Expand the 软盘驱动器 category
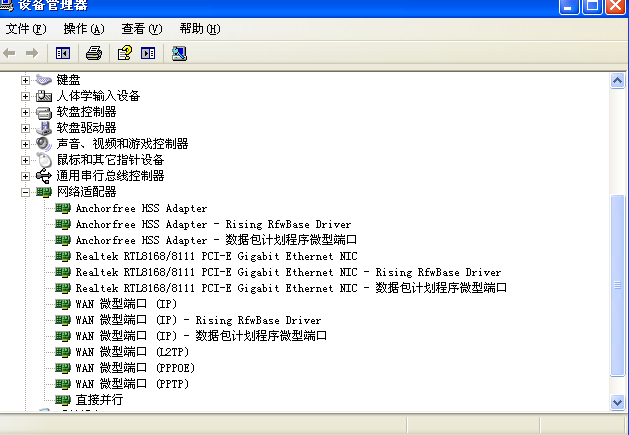629x435 pixels. pos(25,128)
